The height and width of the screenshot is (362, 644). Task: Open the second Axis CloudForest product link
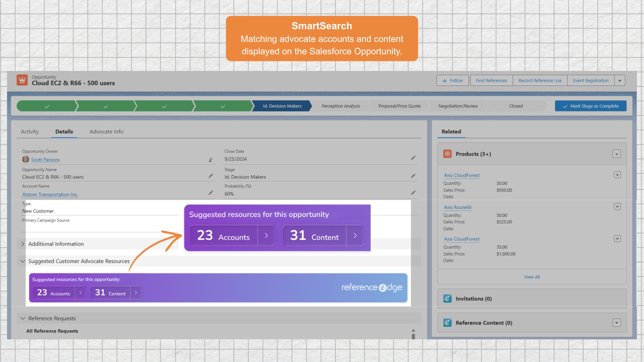tap(462, 239)
